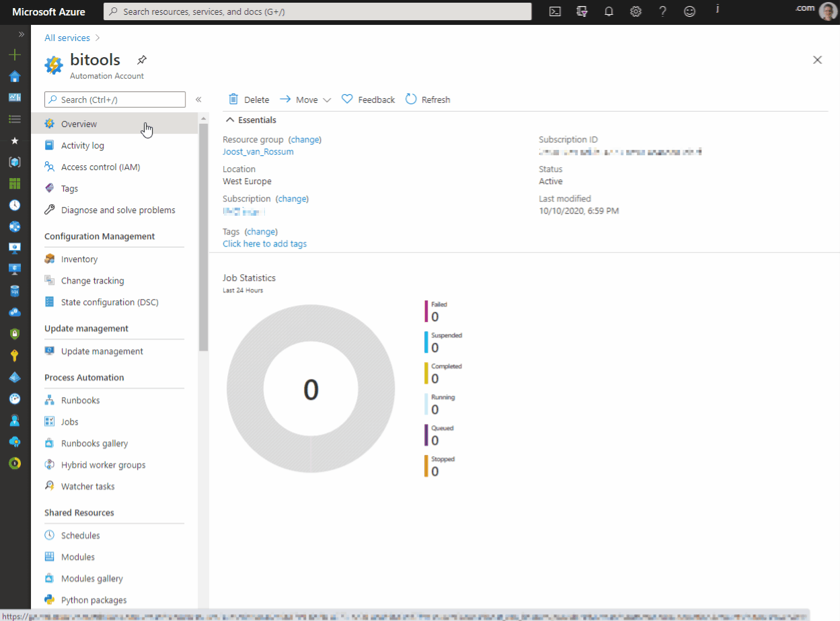
Task: Send feedback via the smiley icon
Action: 689,11
